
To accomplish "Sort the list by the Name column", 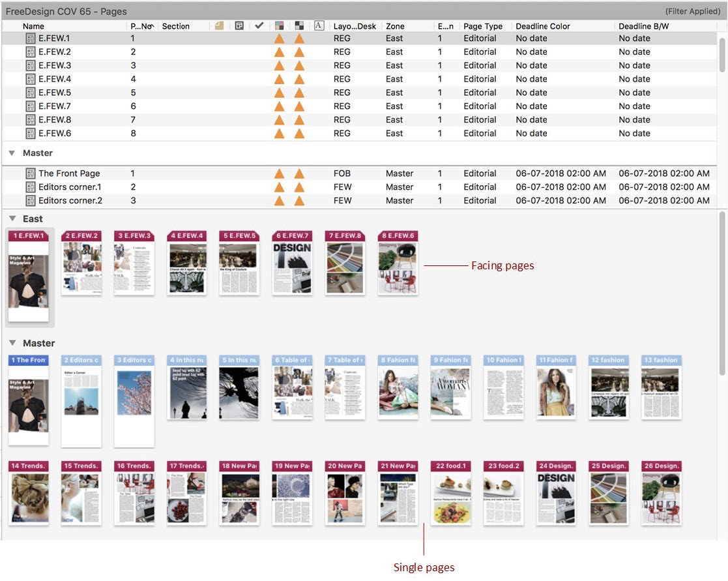I will [x=33, y=26].
